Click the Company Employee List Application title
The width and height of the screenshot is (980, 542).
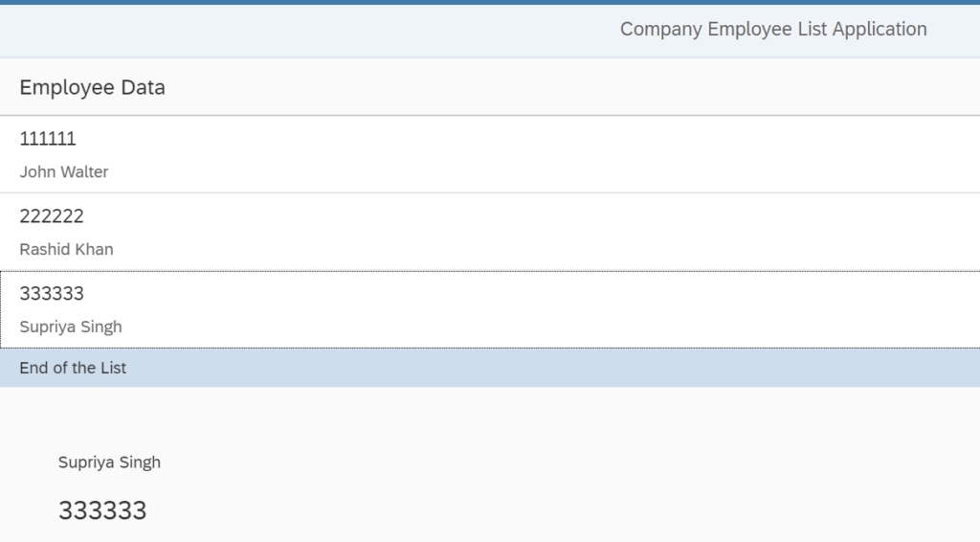772,29
